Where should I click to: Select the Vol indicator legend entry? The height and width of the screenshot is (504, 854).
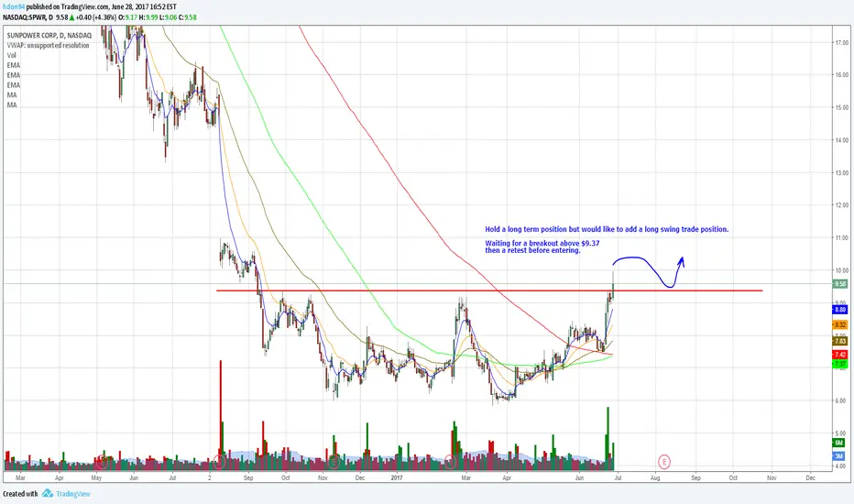point(11,55)
